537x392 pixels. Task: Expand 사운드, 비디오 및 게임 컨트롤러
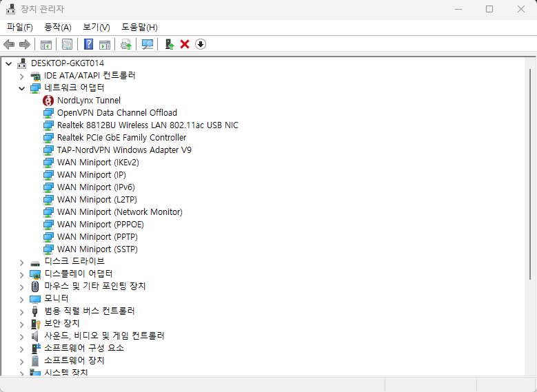pyautogui.click(x=22, y=337)
